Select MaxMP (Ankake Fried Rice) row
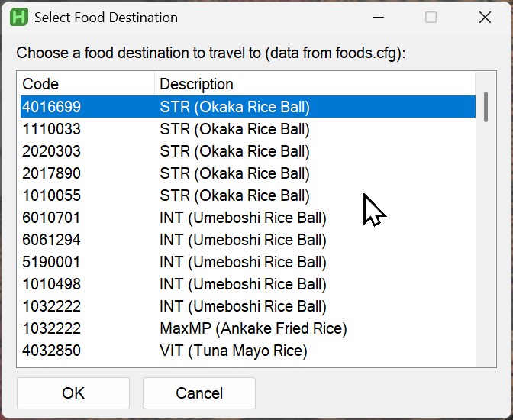The height and width of the screenshot is (420, 513). pos(247,328)
